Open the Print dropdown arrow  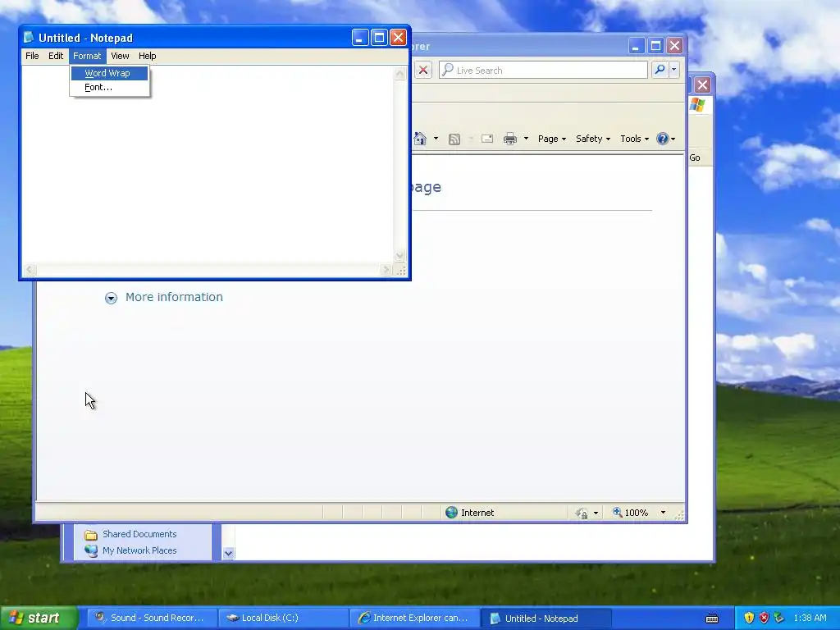tap(526, 139)
